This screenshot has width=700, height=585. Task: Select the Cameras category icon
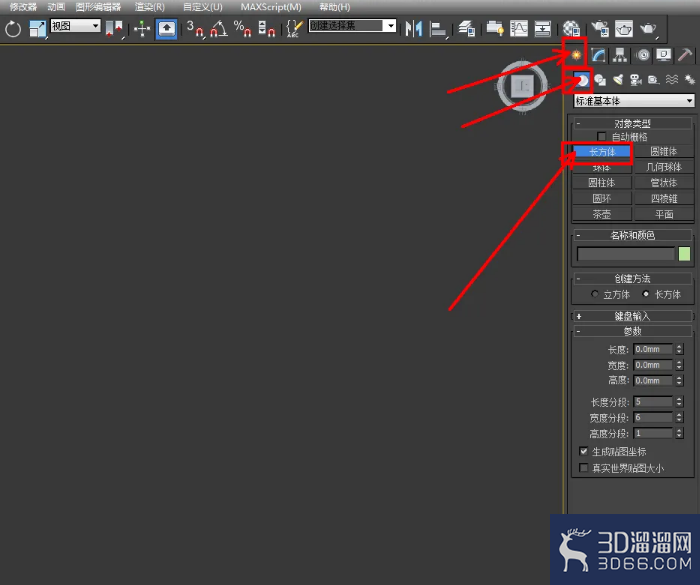pos(635,80)
